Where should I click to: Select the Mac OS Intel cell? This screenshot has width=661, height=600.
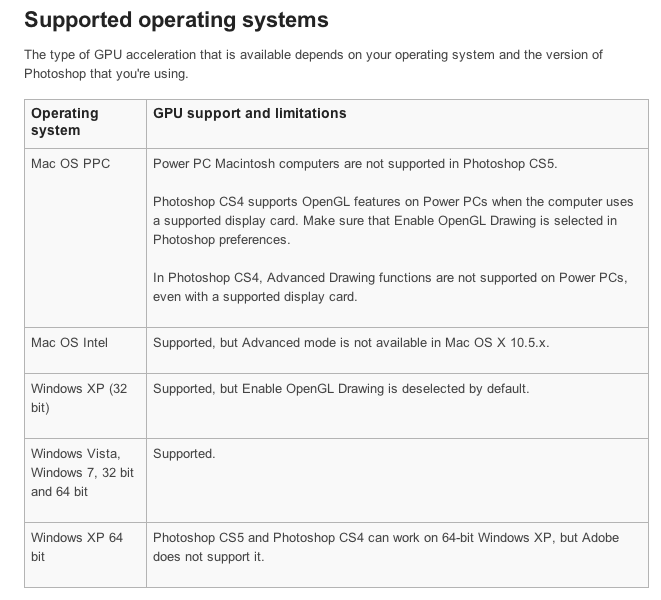tap(69, 342)
